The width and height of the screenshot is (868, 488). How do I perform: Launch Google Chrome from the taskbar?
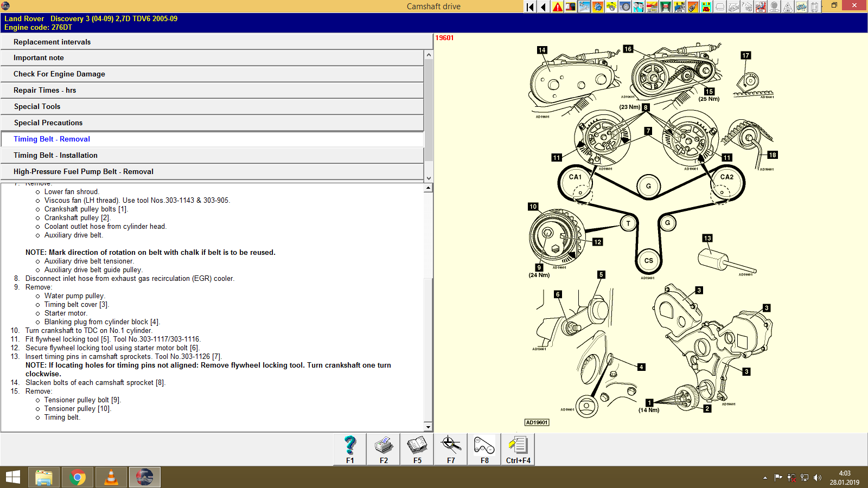click(77, 477)
